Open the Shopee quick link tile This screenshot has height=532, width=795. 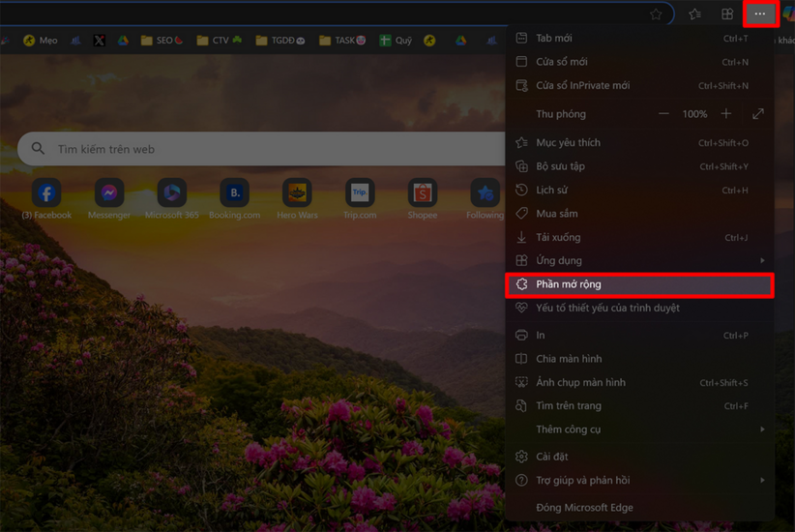(x=422, y=193)
